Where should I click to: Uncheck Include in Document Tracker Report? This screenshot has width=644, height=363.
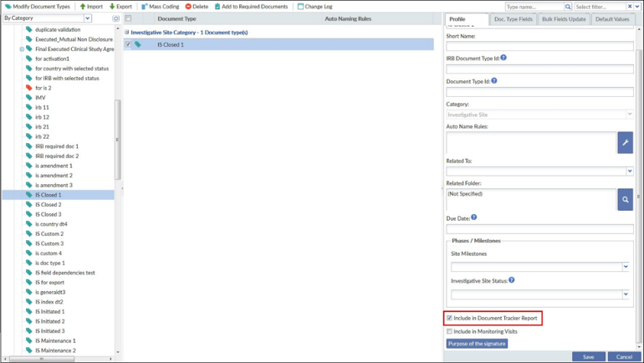[x=450, y=318]
